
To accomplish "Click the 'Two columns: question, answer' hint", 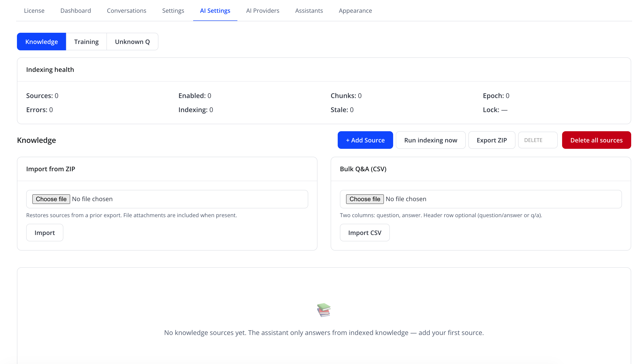I will click(441, 215).
